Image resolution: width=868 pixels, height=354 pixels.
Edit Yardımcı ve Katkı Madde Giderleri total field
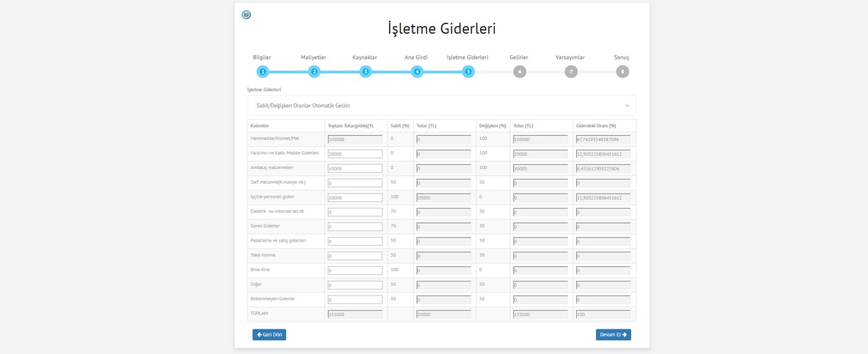(355, 154)
